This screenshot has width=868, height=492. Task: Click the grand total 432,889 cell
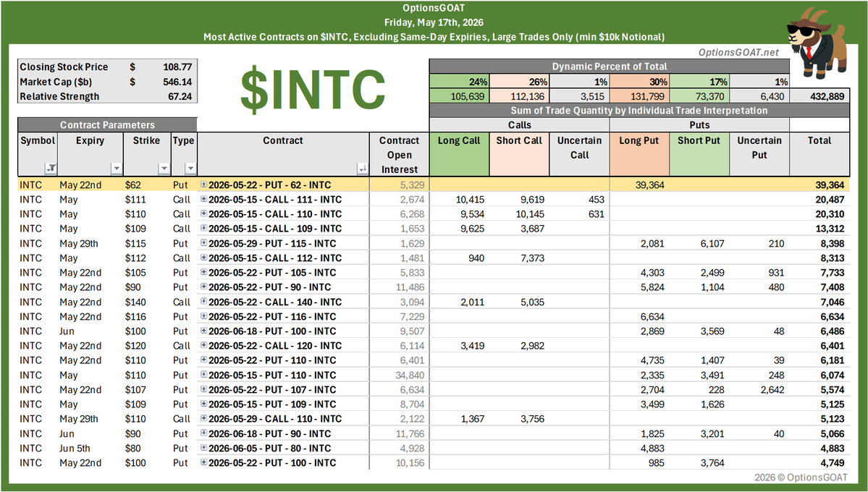point(819,96)
